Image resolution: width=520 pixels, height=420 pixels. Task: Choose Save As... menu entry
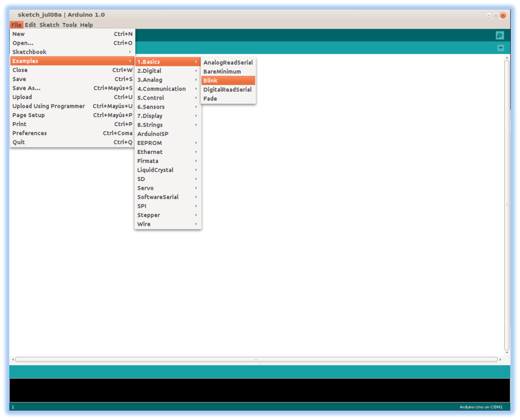[72, 88]
